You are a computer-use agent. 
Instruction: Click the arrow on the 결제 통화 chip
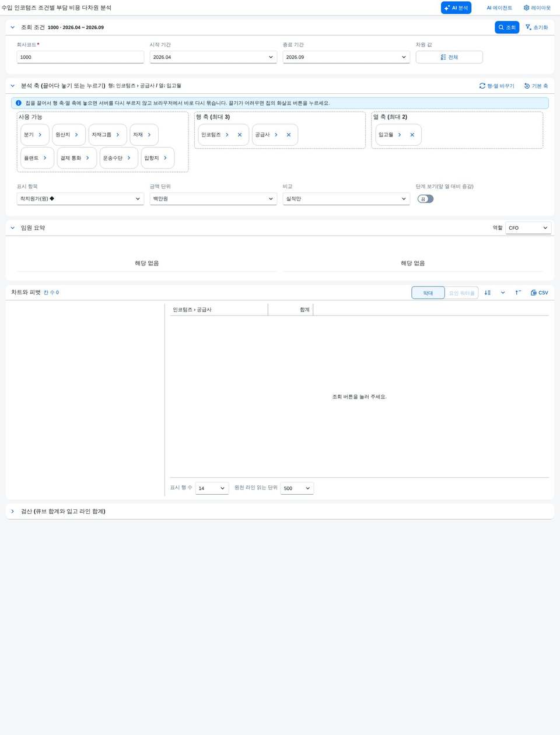tap(87, 158)
